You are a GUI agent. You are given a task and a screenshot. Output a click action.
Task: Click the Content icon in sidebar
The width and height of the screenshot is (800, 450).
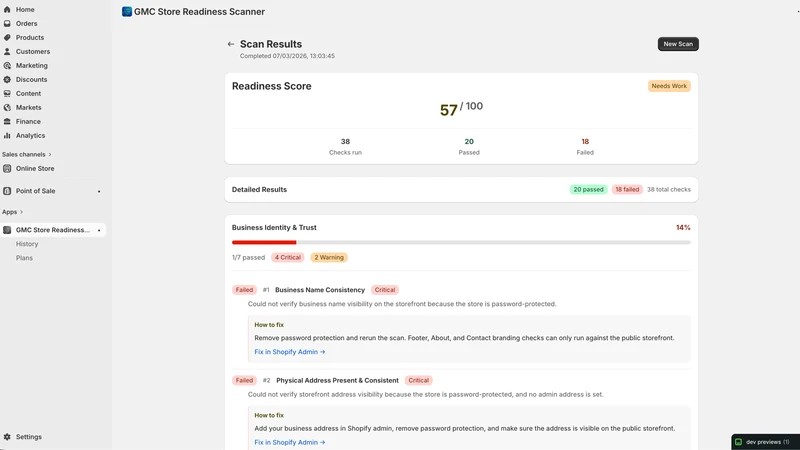click(x=7, y=93)
